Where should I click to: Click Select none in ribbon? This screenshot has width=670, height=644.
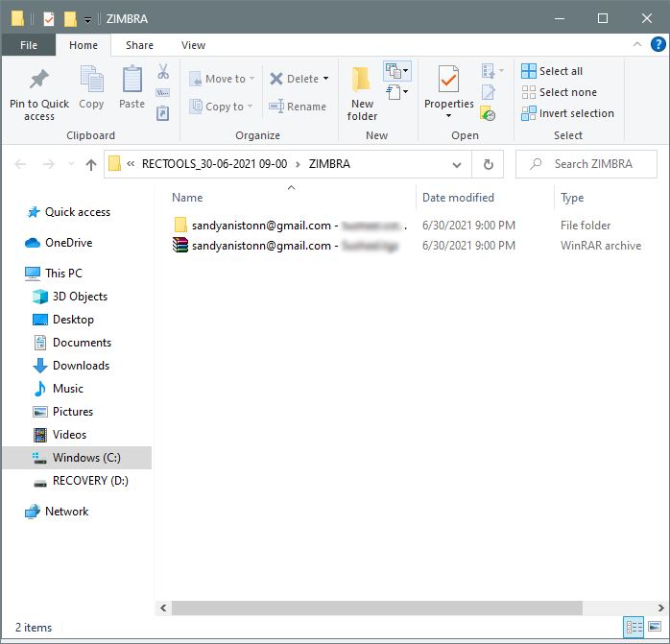pyautogui.click(x=559, y=92)
